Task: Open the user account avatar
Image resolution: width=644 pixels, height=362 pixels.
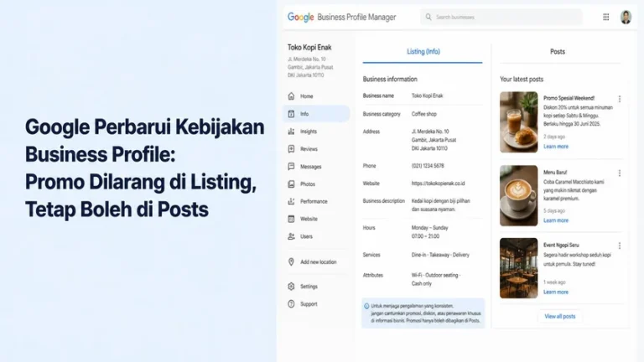Action: (x=626, y=17)
